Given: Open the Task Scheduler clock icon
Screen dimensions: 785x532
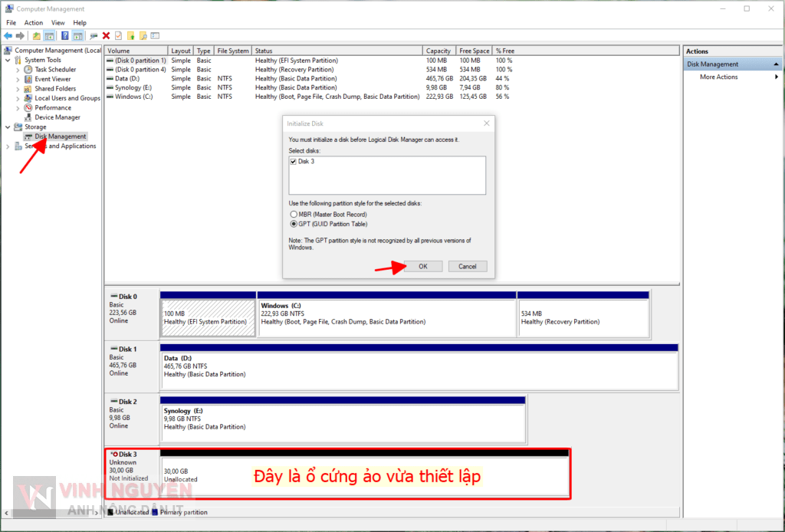Looking at the screenshot, I should pos(28,70).
